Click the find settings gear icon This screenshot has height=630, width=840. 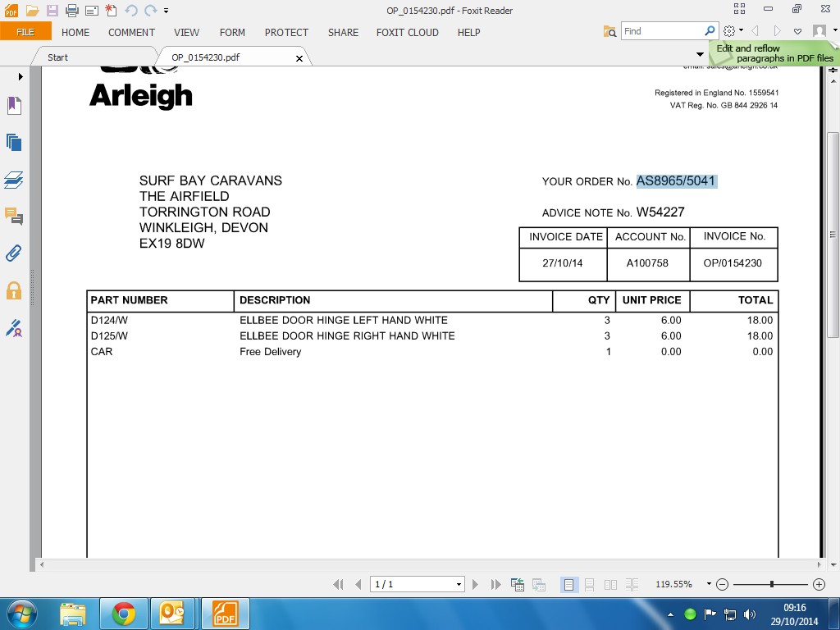[729, 31]
